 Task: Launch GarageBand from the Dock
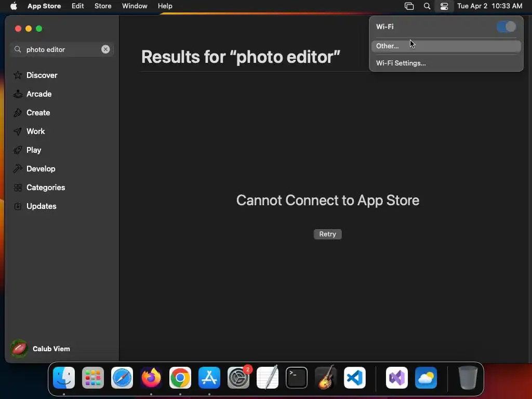pos(326,377)
